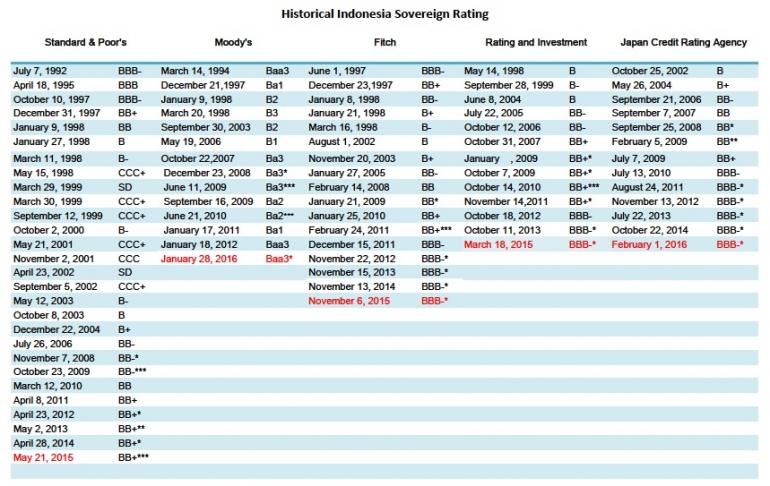This screenshot has height=486, width=770.
Task: Select the 'Rating and Investment' header
Action: (x=536, y=42)
